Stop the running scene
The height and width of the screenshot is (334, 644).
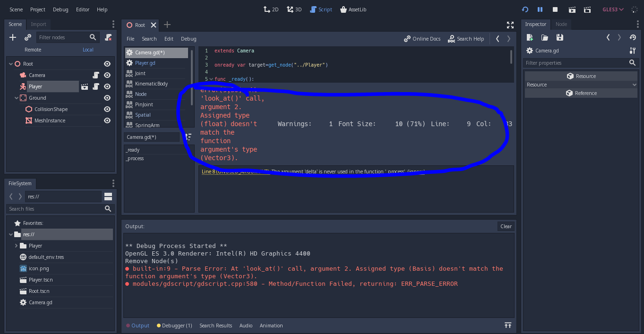[555, 9]
